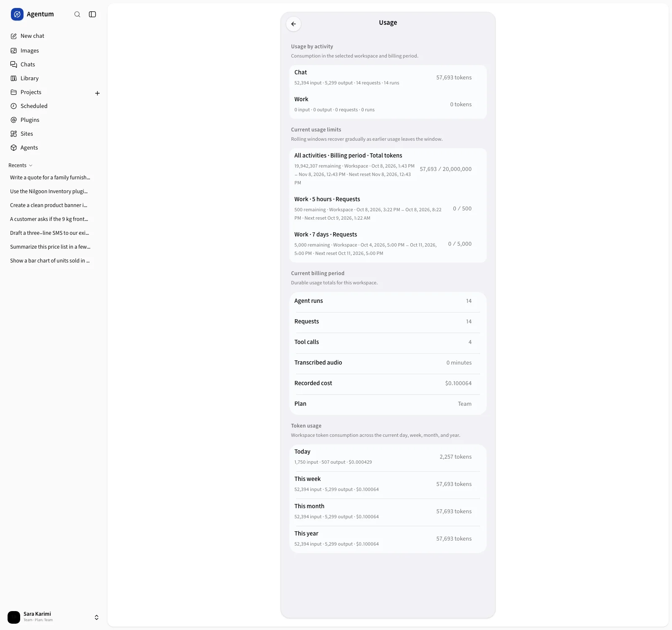Click the Images icon in sidebar

[14, 50]
